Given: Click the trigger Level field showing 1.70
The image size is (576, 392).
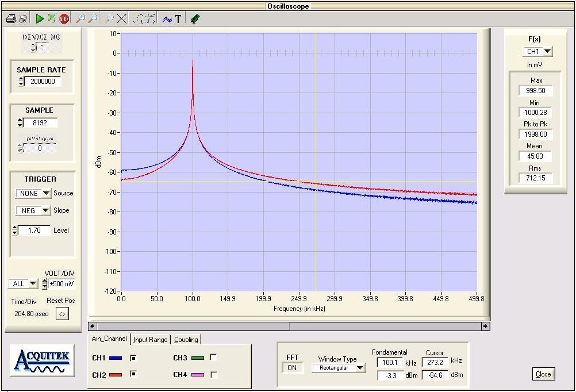Looking at the screenshot, I should (34, 230).
